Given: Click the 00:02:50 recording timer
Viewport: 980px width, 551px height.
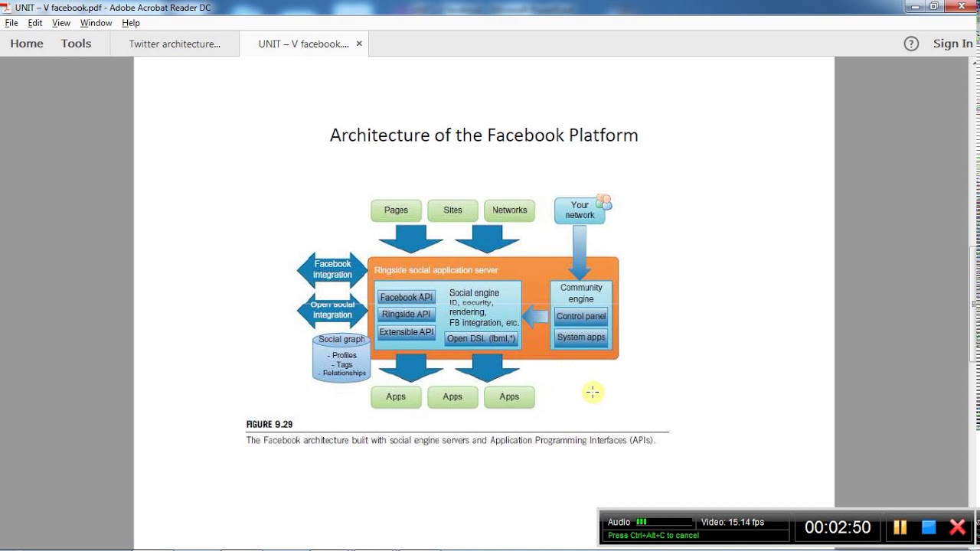Looking at the screenshot, I should (x=838, y=527).
